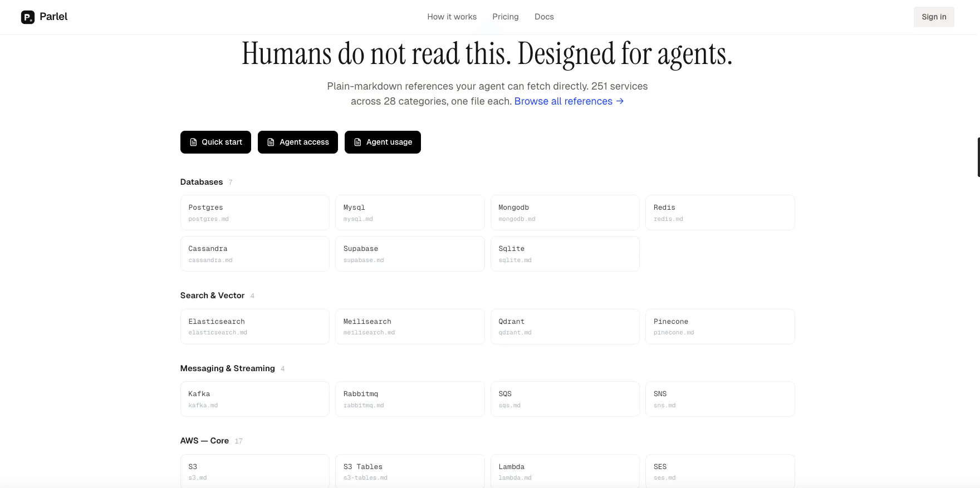Click the Parlel logo icon

28,17
